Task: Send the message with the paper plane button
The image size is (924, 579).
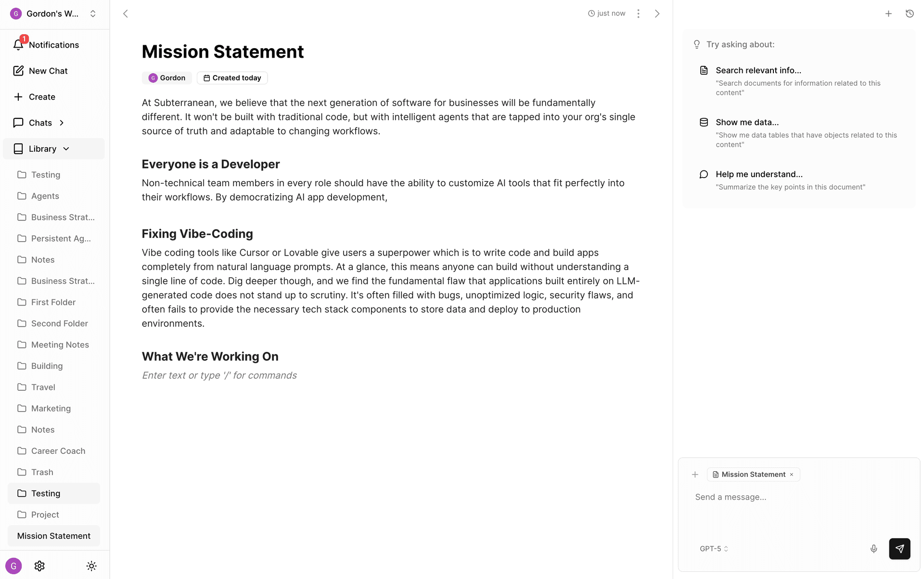Action: [x=899, y=549]
